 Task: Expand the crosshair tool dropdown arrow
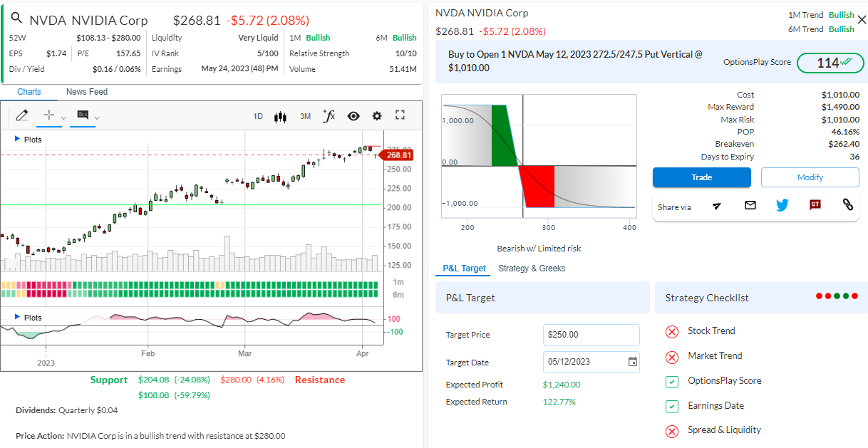63,118
